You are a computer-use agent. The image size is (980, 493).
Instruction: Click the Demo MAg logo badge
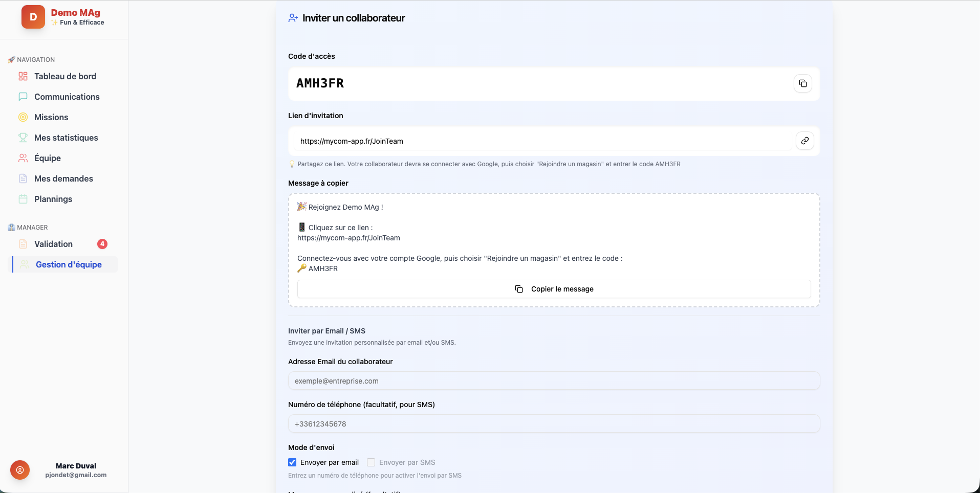32,16
